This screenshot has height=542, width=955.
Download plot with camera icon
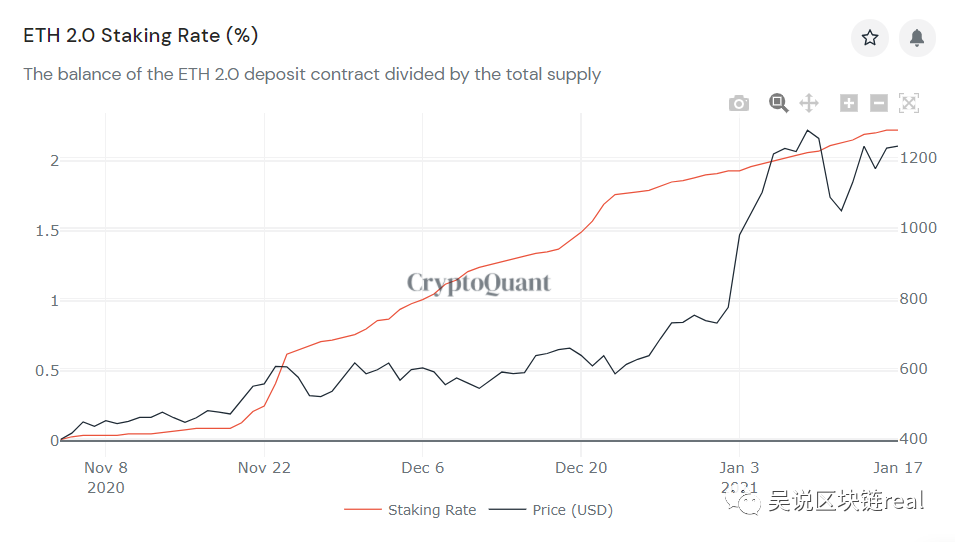[739, 104]
